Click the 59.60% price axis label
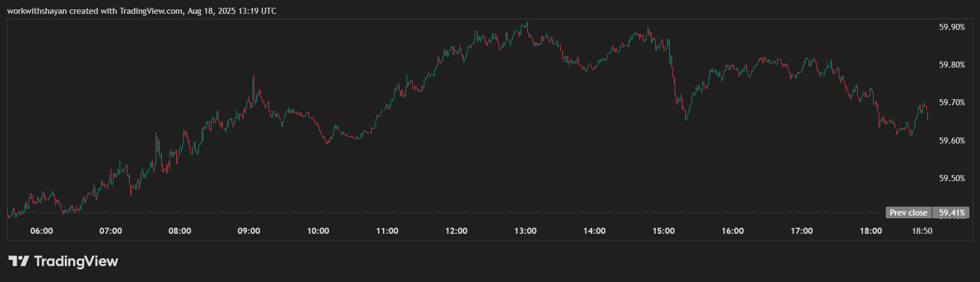This screenshot has height=282, width=980. click(952, 141)
